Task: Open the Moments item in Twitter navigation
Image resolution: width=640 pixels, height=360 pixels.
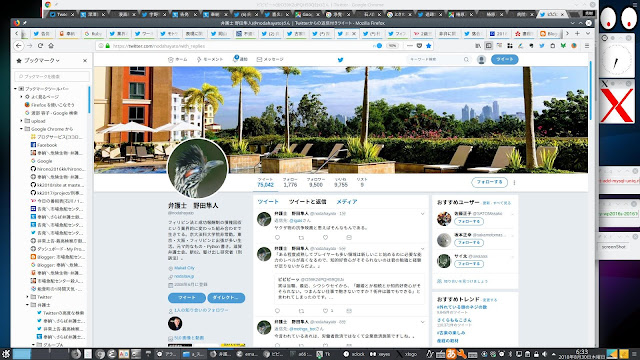Action: pyautogui.click(x=210, y=60)
